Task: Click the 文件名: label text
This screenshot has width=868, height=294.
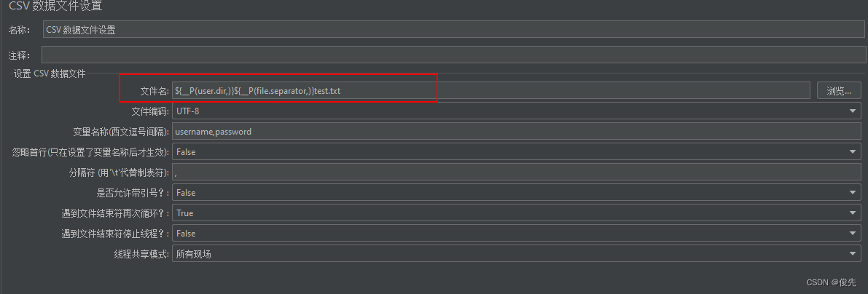Action: (x=155, y=91)
